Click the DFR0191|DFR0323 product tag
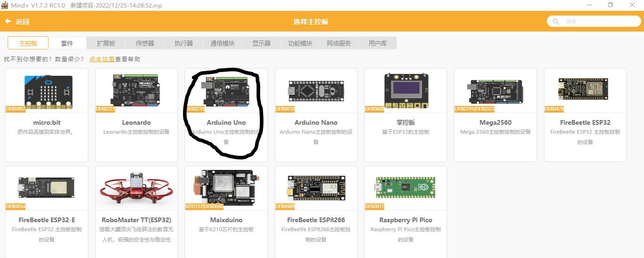644x258 pixels. click(x=474, y=109)
